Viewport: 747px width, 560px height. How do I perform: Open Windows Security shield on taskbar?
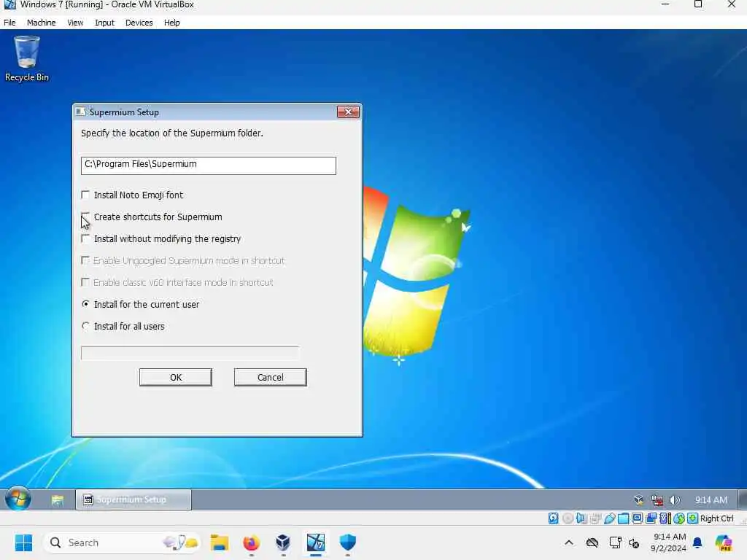pyautogui.click(x=348, y=542)
